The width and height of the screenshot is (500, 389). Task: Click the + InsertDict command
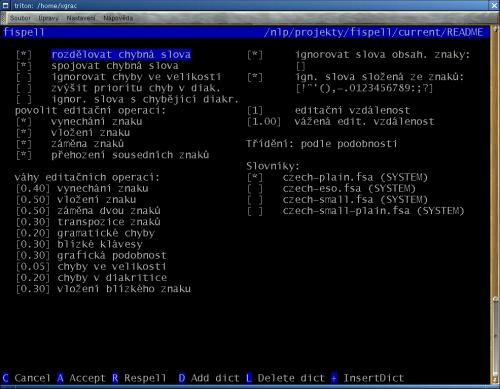[367, 378]
